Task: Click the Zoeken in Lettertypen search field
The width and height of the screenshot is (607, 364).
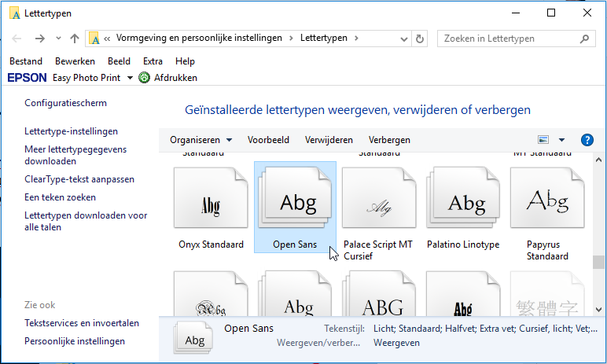Action: 516,39
